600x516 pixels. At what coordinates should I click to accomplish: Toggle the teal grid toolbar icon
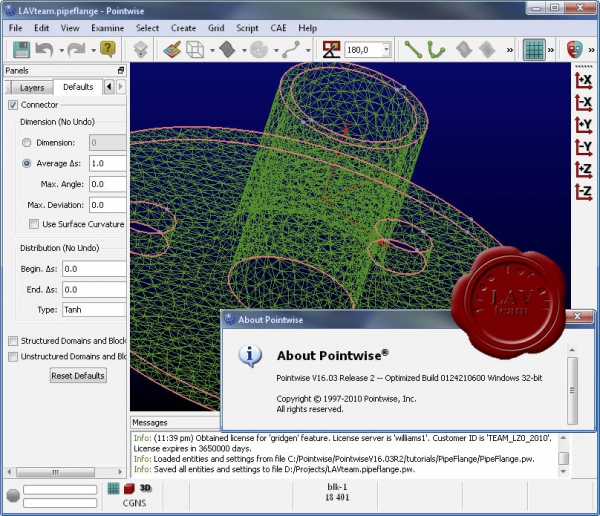(x=534, y=50)
